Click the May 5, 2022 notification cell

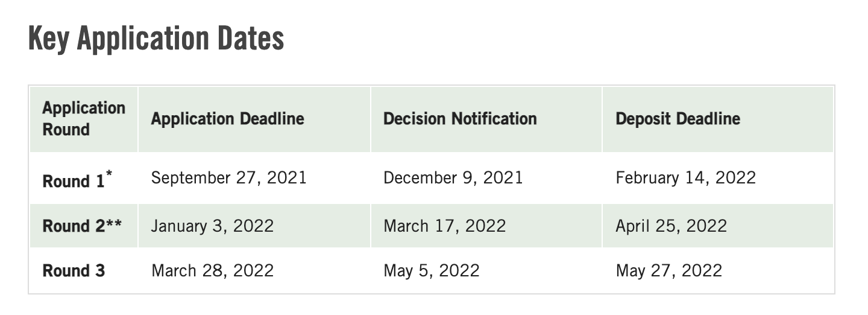(x=432, y=270)
